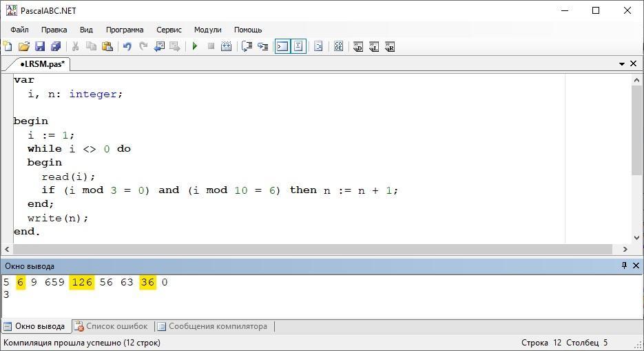Open the Программа menu
The height and width of the screenshot is (351, 644).
(125, 30)
